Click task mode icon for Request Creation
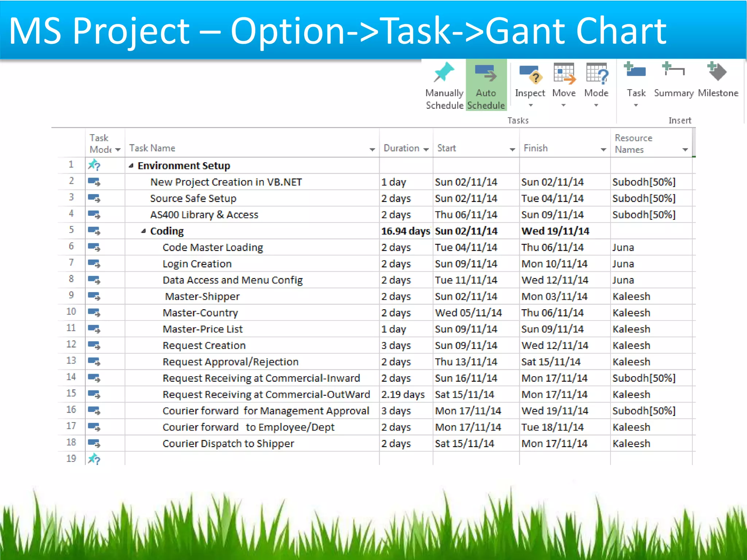 pos(94,345)
